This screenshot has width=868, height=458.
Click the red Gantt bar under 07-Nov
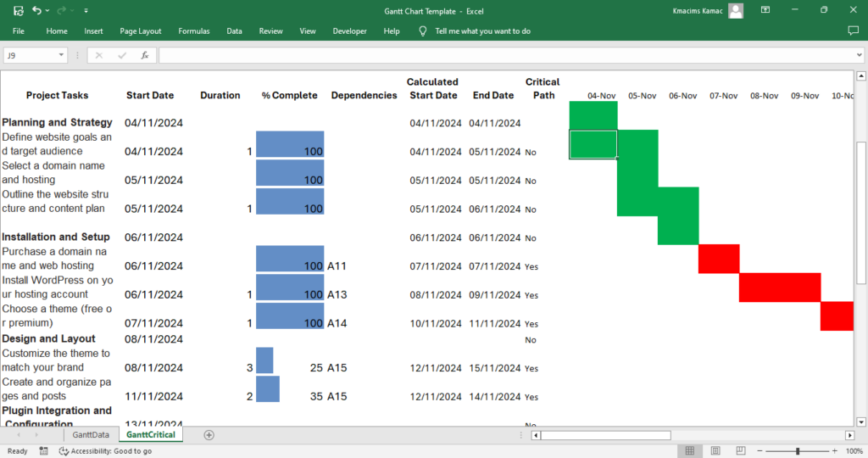click(x=719, y=259)
